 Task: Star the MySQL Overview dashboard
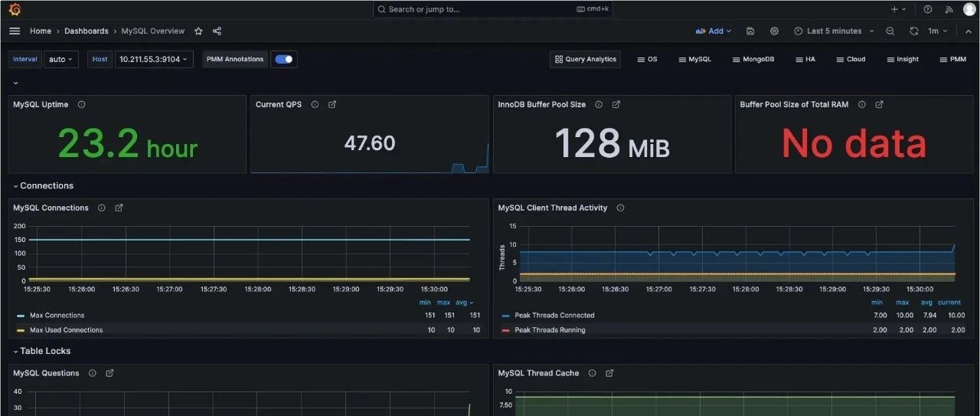(x=198, y=31)
